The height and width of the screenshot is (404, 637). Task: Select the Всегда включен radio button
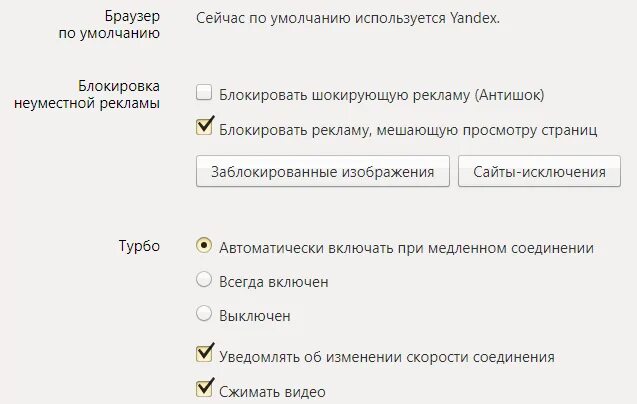pos(204,280)
